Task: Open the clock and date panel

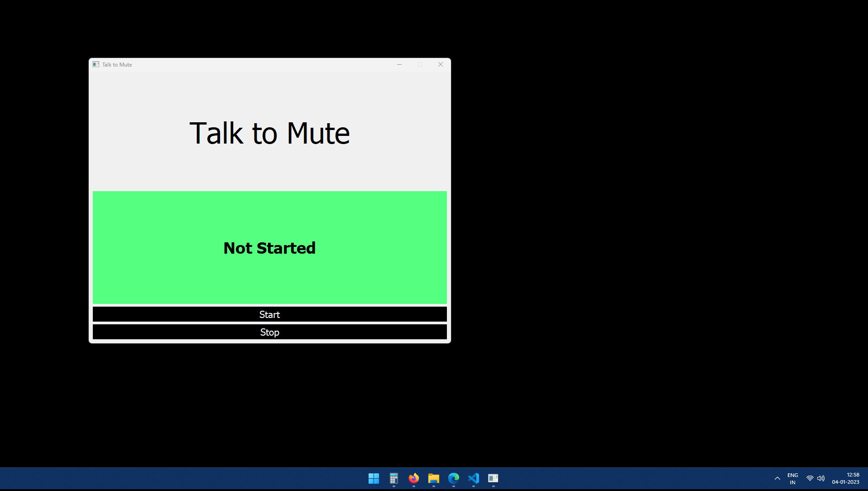Action: 845,478
